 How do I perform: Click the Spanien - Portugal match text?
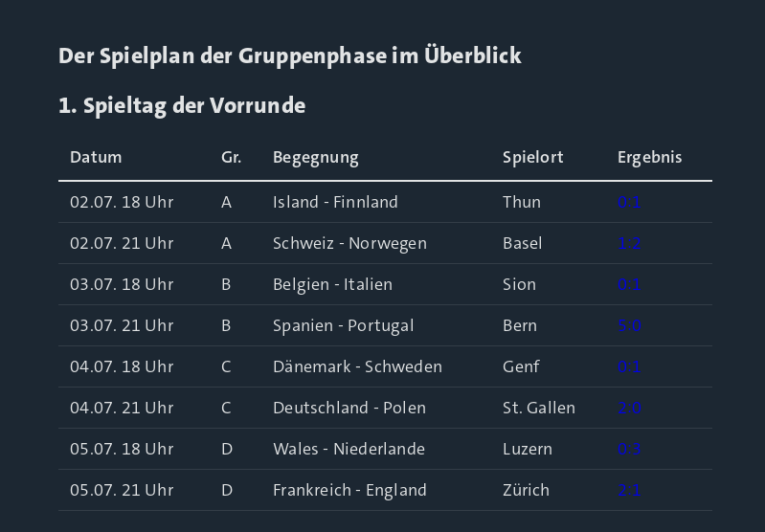(x=344, y=325)
